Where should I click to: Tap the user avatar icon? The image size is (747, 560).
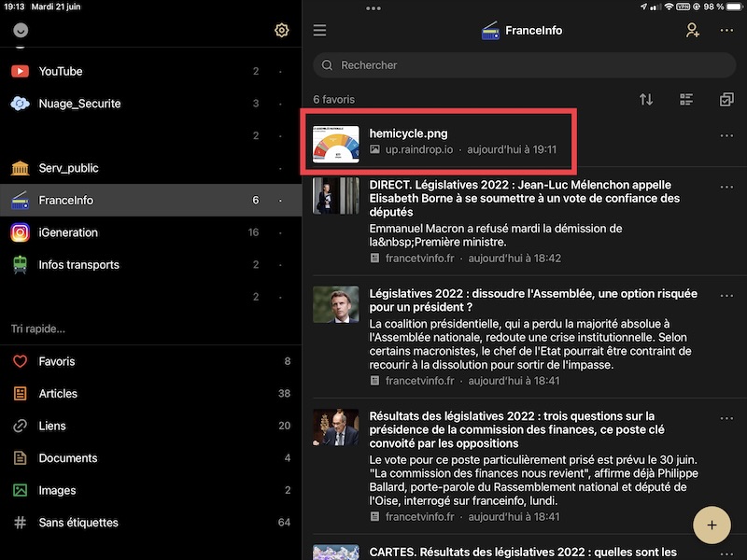click(x=21, y=30)
